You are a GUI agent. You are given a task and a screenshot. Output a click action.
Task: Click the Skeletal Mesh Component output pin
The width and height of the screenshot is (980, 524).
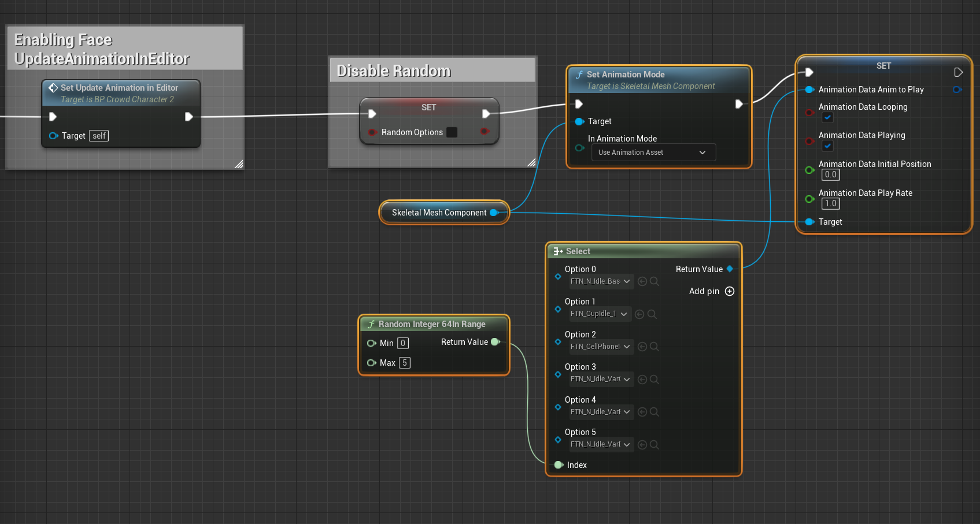click(494, 213)
